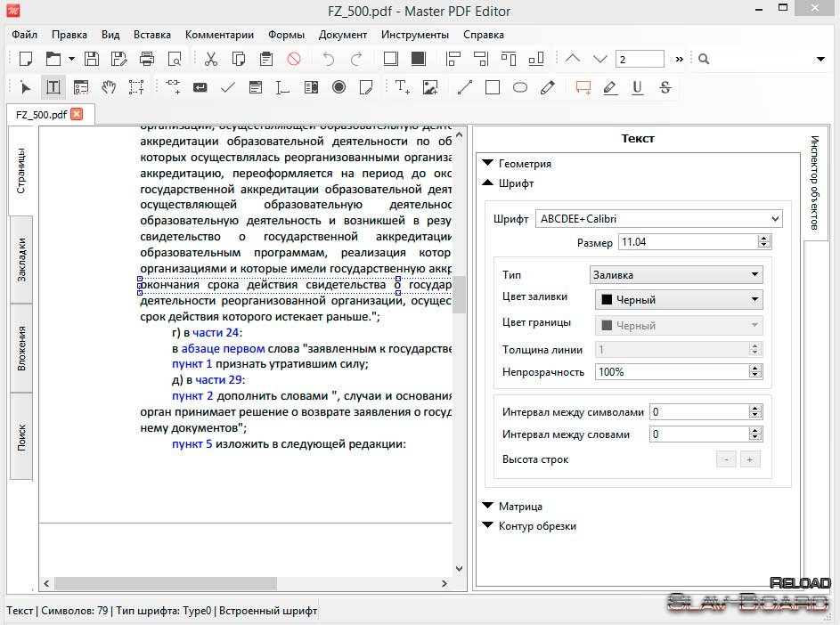Expand the Контур обрезки section
840x625 pixels.
(x=488, y=526)
